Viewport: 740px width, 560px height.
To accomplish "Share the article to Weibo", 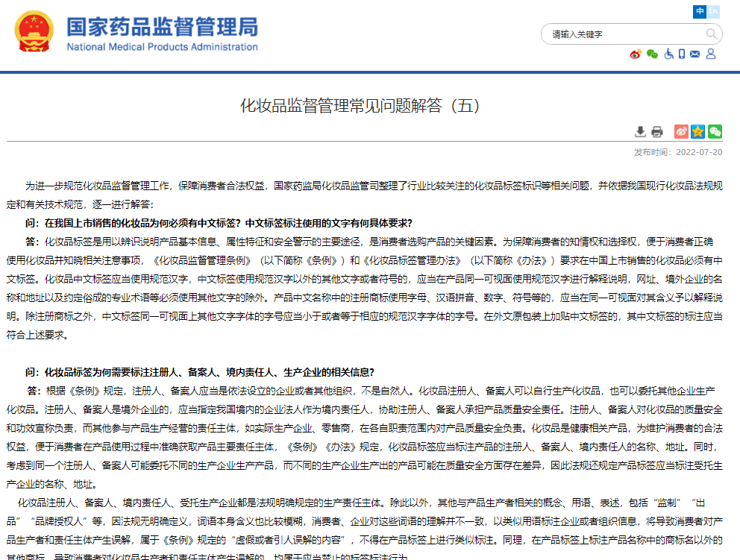I will (680, 131).
